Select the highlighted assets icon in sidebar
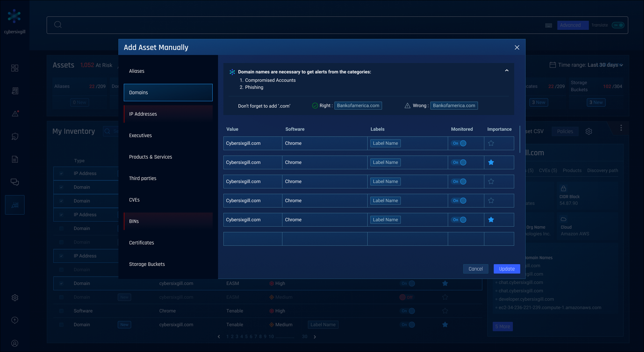This screenshot has height=352, width=644. click(x=15, y=205)
